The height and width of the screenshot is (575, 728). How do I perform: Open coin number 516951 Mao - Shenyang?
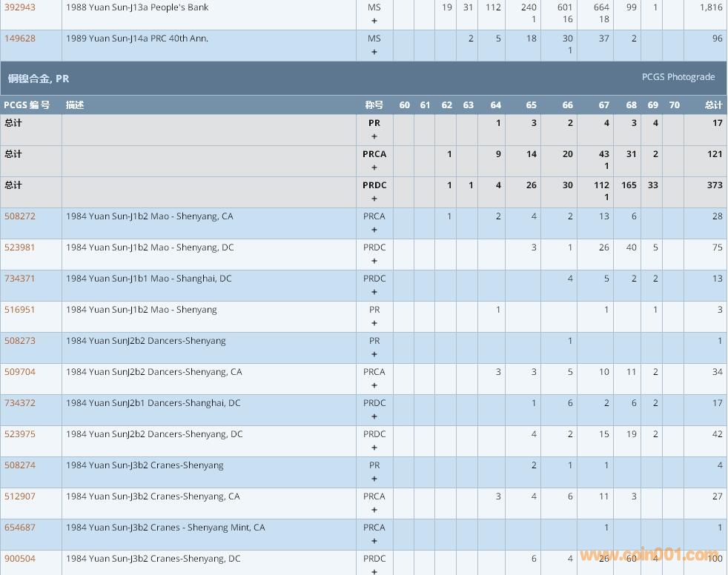(20, 310)
